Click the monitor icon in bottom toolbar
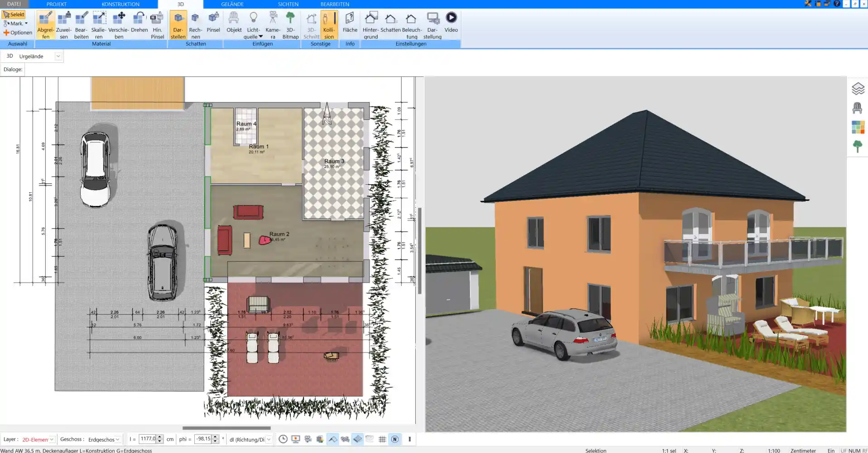 coord(296,439)
